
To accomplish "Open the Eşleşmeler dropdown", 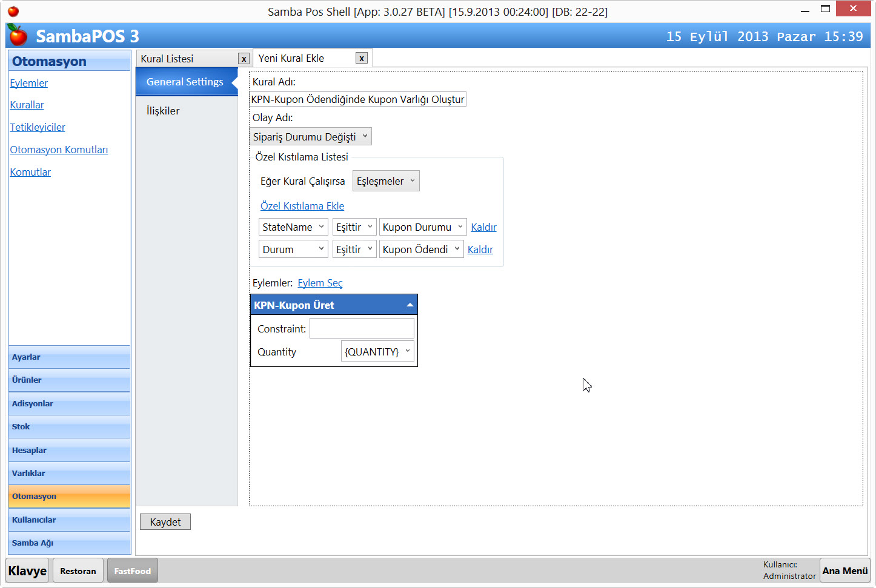I will click(386, 181).
